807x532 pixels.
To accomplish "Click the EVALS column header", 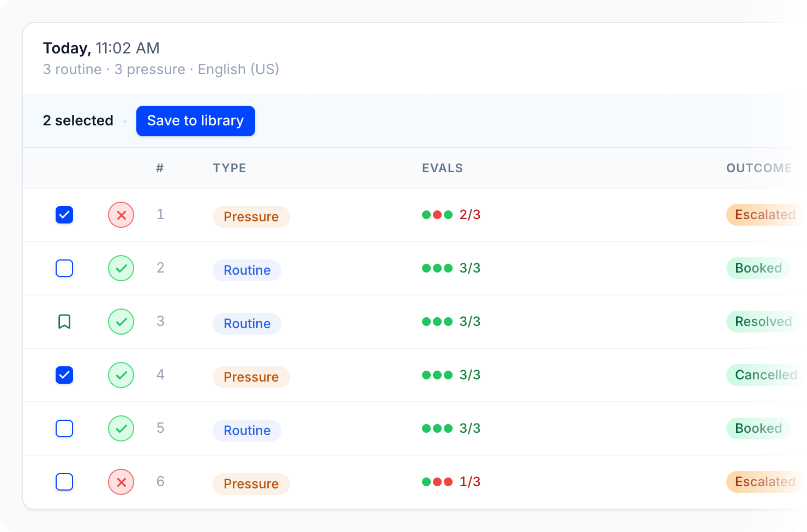I will pos(442,168).
